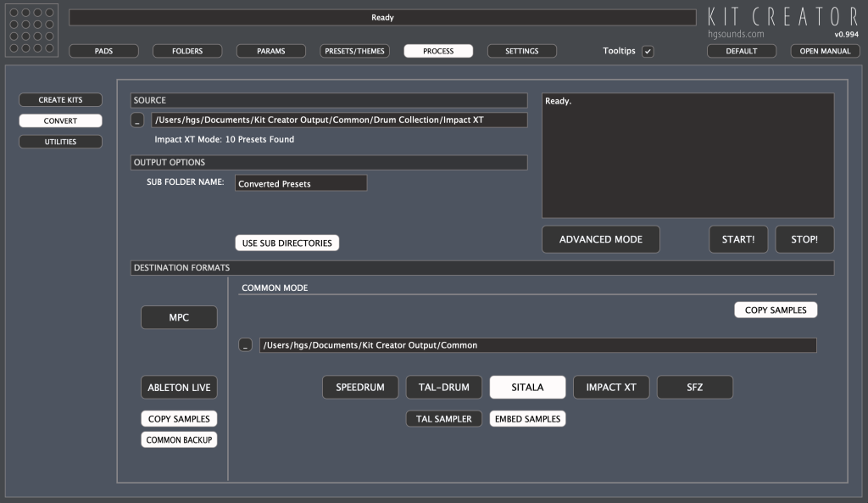Toggle the Tooltips checkbox

648,51
